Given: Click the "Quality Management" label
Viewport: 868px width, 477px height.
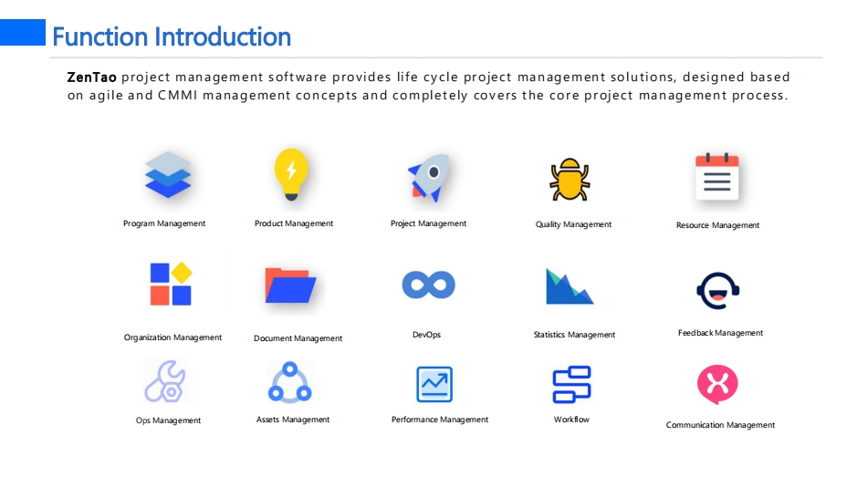Looking at the screenshot, I should (x=573, y=224).
